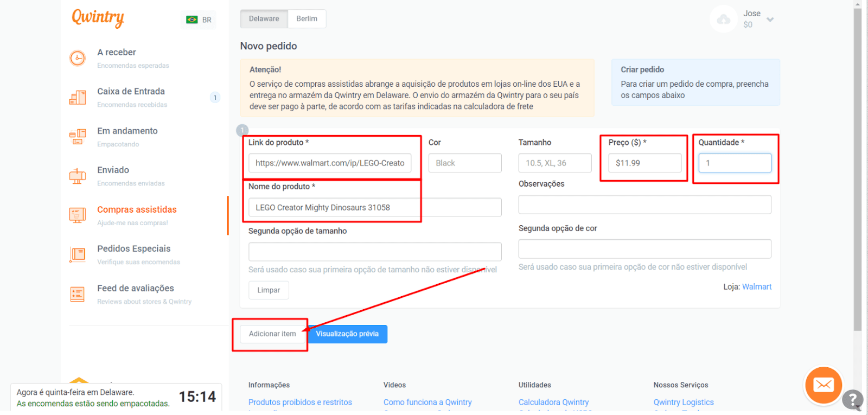Click the Qwintry logo
The image size is (868, 415).
click(x=98, y=17)
